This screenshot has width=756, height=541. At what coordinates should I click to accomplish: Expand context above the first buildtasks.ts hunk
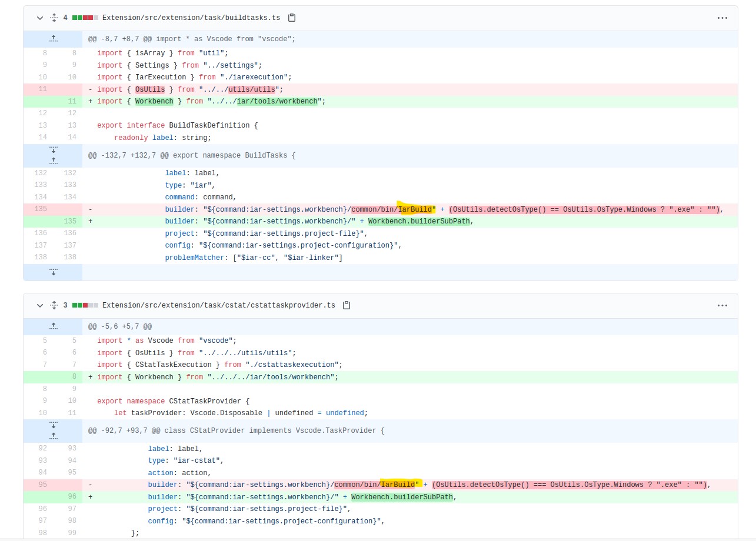(53, 38)
